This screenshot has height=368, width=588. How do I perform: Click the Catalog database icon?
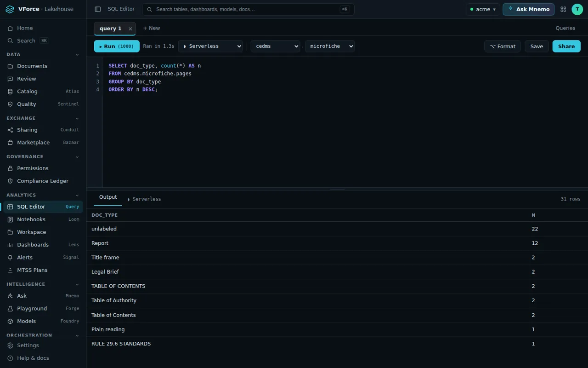click(x=10, y=92)
